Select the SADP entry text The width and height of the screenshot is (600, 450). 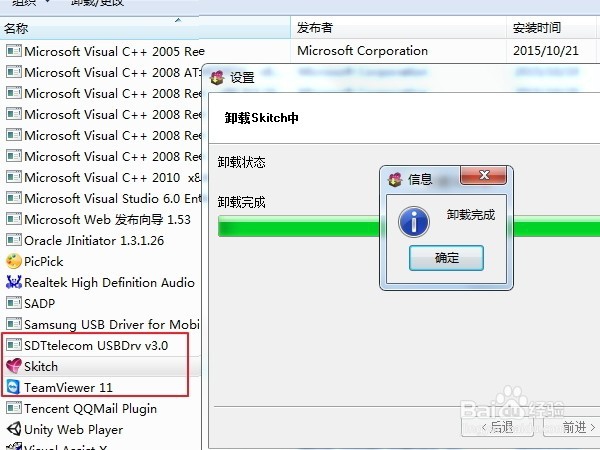pos(39,303)
